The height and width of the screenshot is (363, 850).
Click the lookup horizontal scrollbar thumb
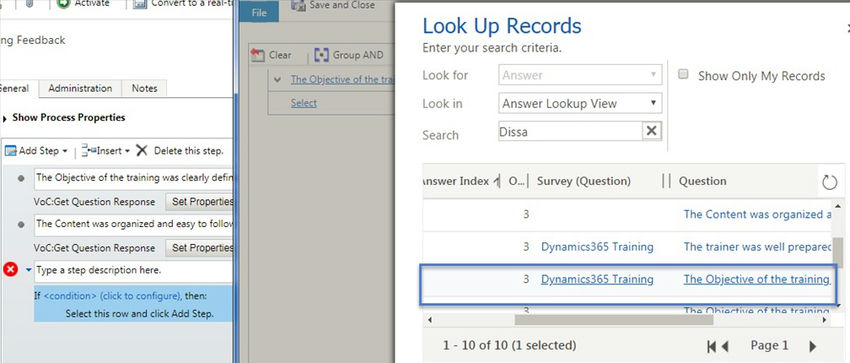pos(614,320)
